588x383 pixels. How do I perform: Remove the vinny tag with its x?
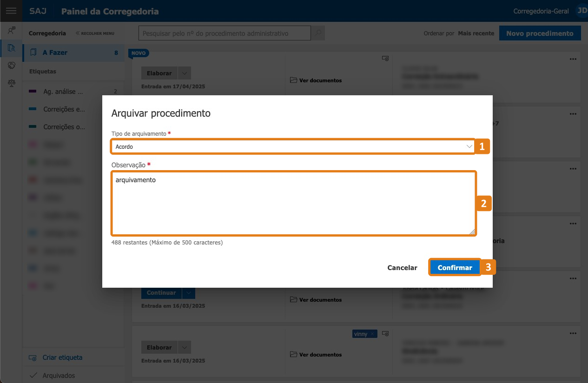372,334
